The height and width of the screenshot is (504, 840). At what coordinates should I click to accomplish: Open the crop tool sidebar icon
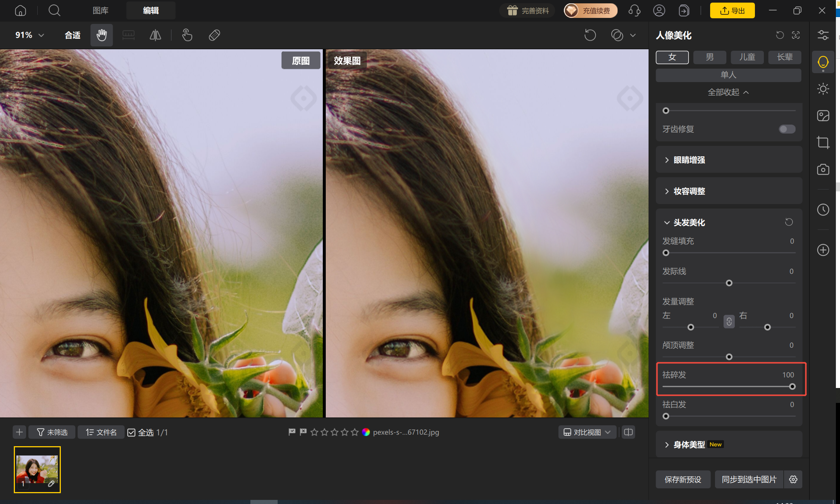823,143
